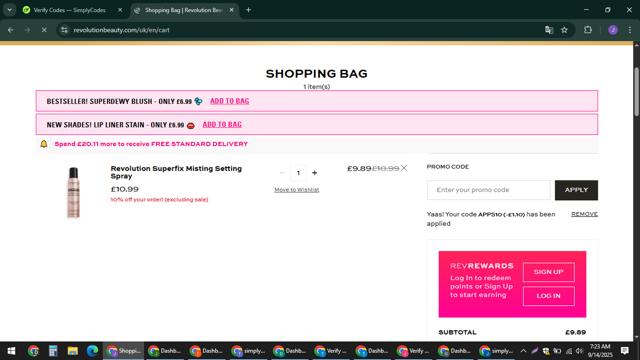Image resolution: width=640 pixels, height=360 pixels.
Task: Open the taskbar clock showing 7:23 AM
Action: tap(600, 351)
